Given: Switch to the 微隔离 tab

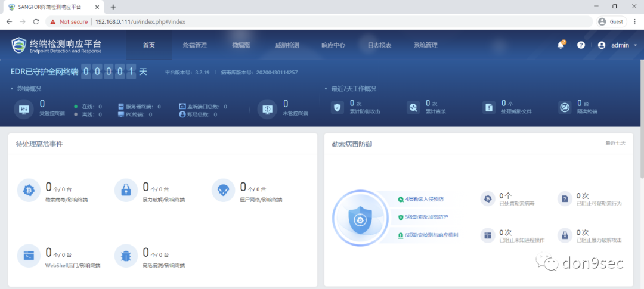Looking at the screenshot, I should pyautogui.click(x=241, y=45).
